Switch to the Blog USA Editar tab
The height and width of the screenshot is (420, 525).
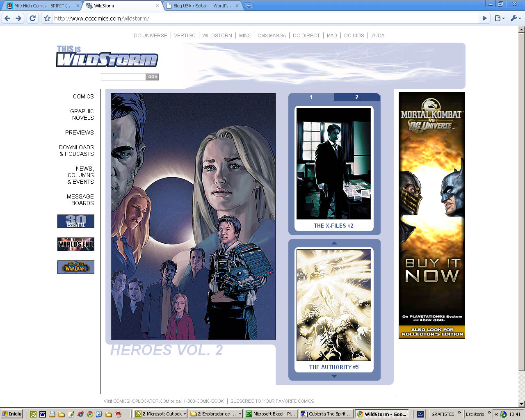coord(202,6)
